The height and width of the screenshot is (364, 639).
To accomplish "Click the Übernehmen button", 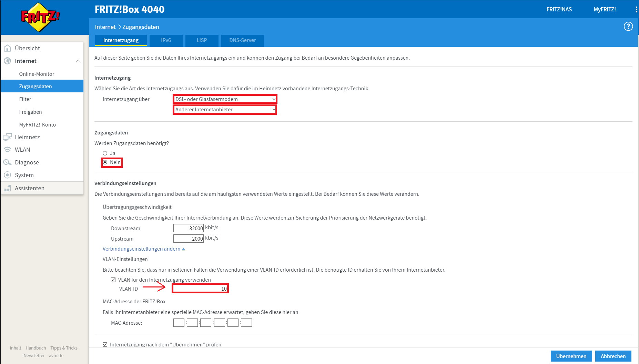I will (x=571, y=356).
